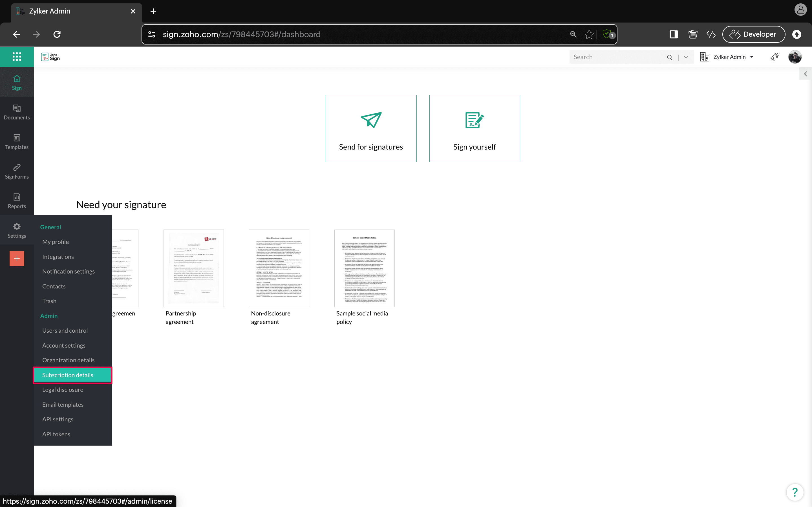
Task: Open the Reports section
Action: tap(17, 201)
